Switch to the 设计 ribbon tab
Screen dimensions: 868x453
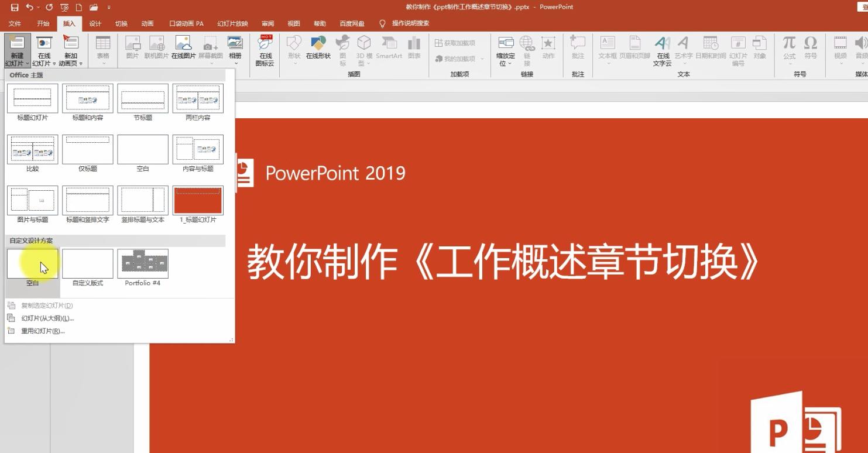tap(95, 23)
